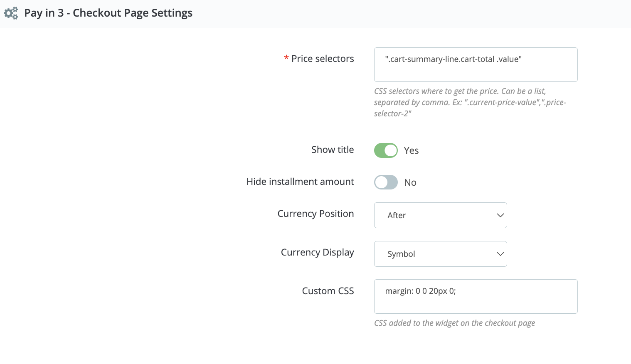
Task: Enable the Hide installment amount switch
Action: [386, 182]
